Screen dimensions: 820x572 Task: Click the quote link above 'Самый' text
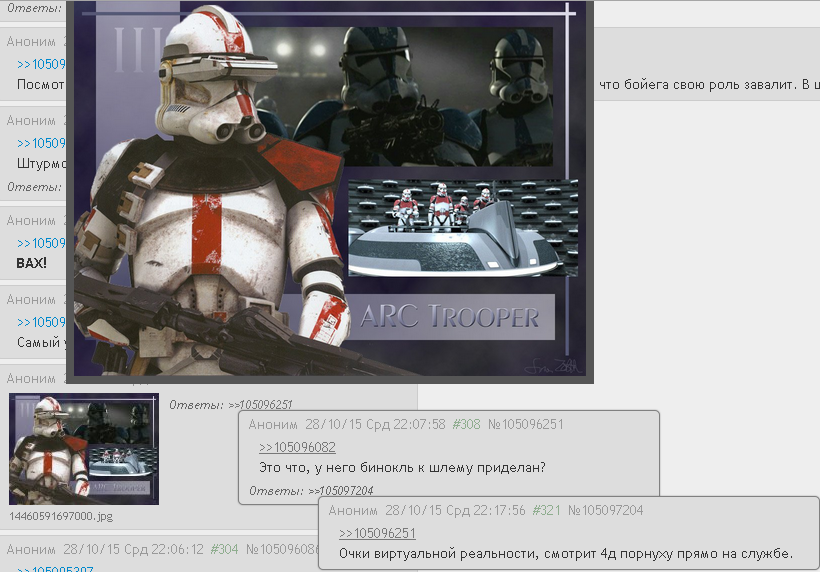tap(41, 322)
